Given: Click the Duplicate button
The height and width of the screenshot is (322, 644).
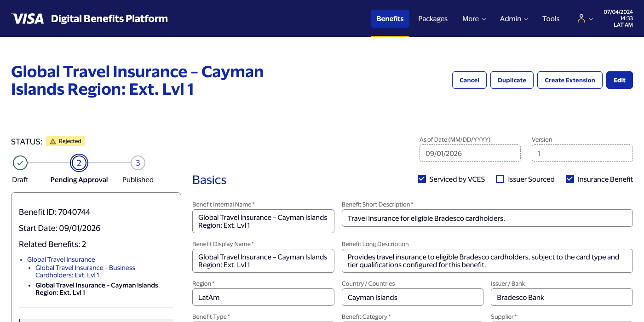Looking at the screenshot, I should click(512, 80).
